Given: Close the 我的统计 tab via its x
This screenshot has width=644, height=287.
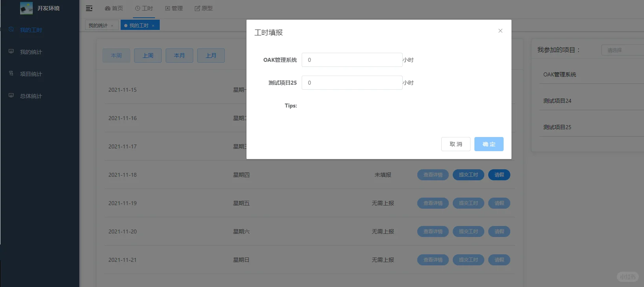Looking at the screenshot, I should coord(112,26).
